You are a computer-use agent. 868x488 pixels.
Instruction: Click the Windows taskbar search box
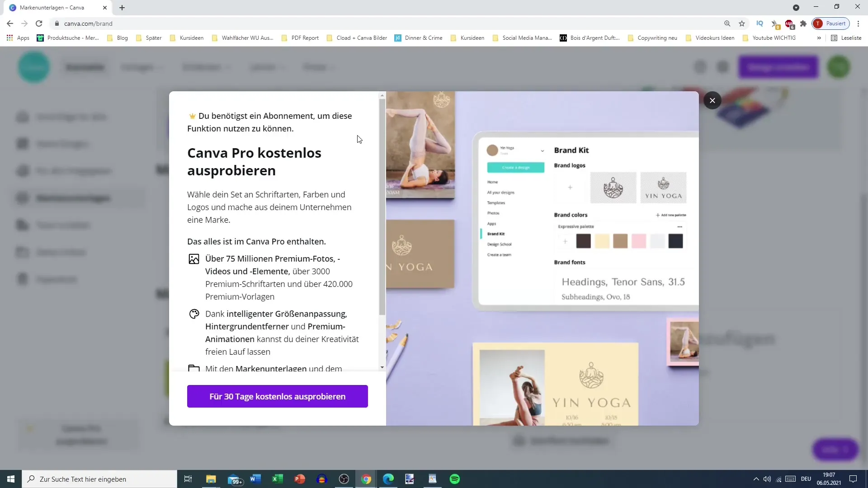[99, 479]
